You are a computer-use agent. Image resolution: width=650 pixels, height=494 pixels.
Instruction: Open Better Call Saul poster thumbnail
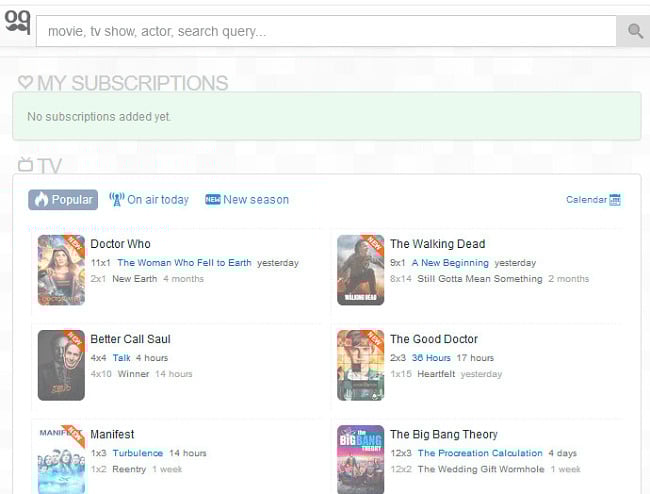(61, 365)
